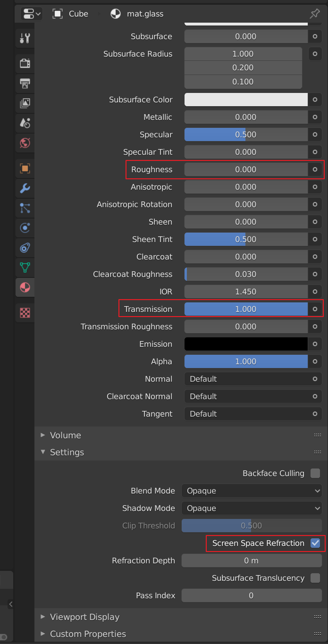This screenshot has height=644, width=328.
Task: Open the Render properties tab
Action: click(x=25, y=63)
